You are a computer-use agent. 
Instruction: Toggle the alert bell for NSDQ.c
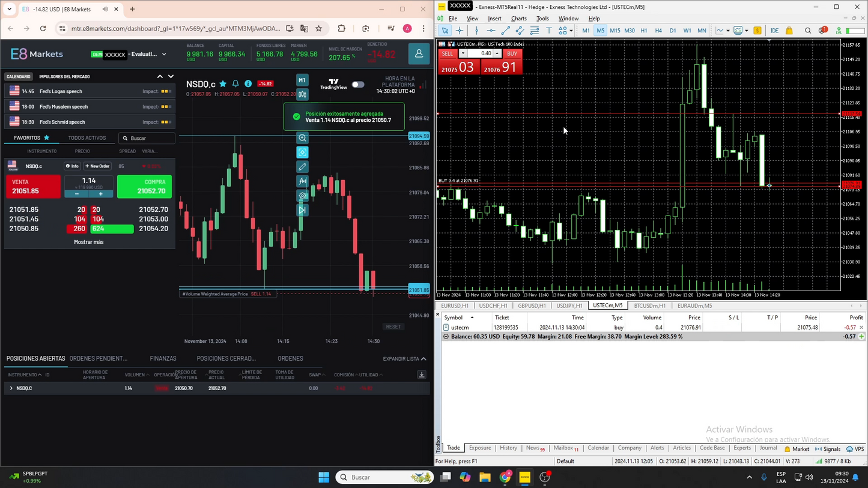[x=235, y=84]
